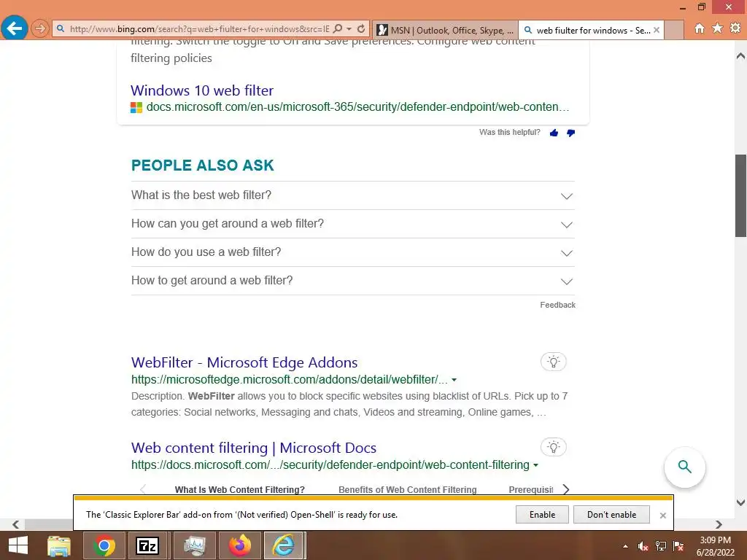Click the vertical scrollbar thumb

pos(741,195)
